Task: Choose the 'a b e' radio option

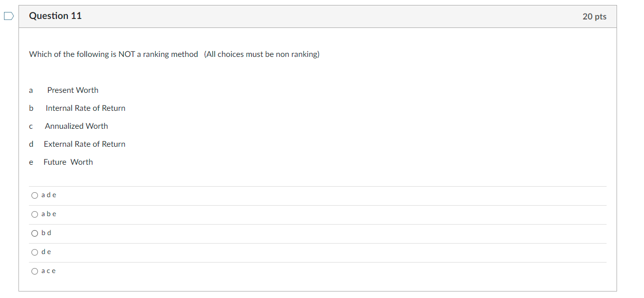Action: tap(34, 214)
